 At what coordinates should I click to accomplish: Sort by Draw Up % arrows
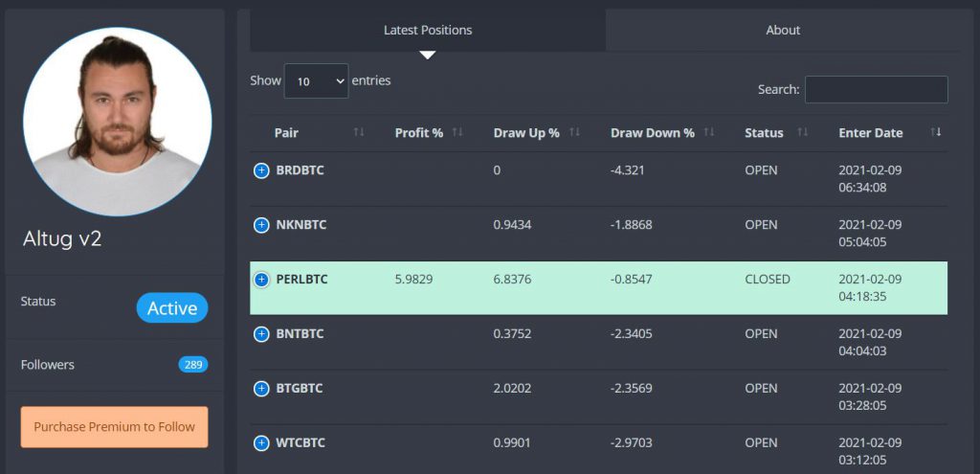pos(574,132)
